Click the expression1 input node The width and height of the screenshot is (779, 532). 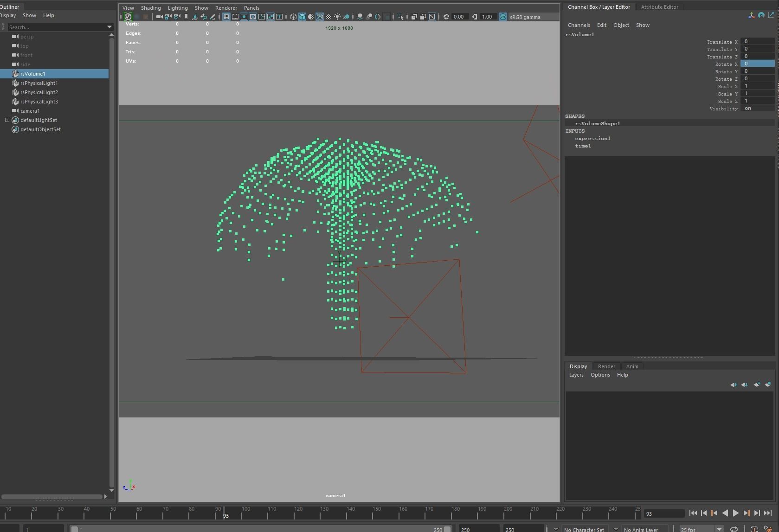coord(592,138)
